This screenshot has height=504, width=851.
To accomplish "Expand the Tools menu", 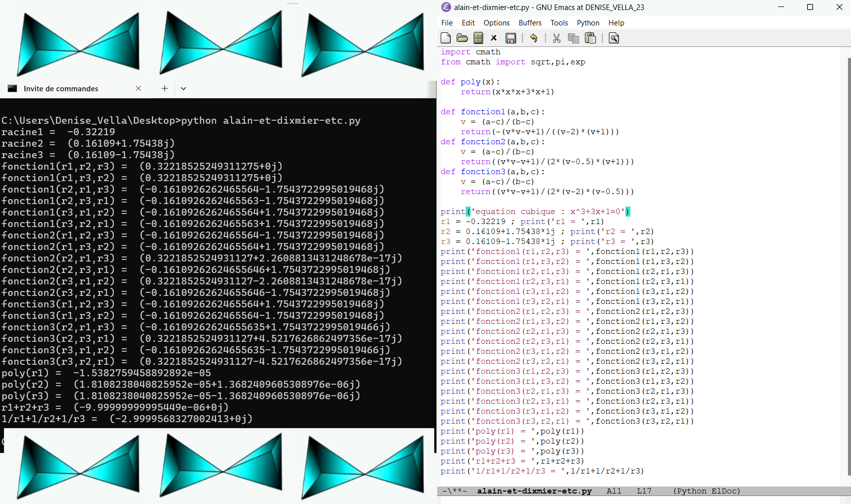I will coord(559,23).
